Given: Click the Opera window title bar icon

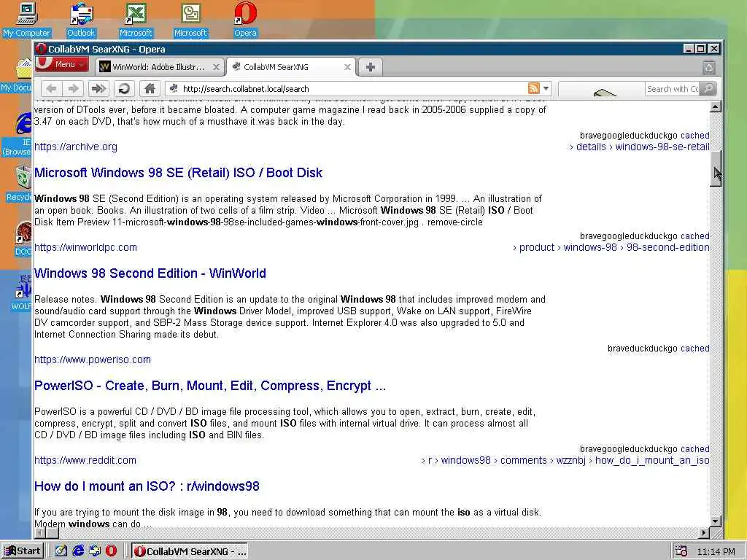Looking at the screenshot, I should click(41, 49).
